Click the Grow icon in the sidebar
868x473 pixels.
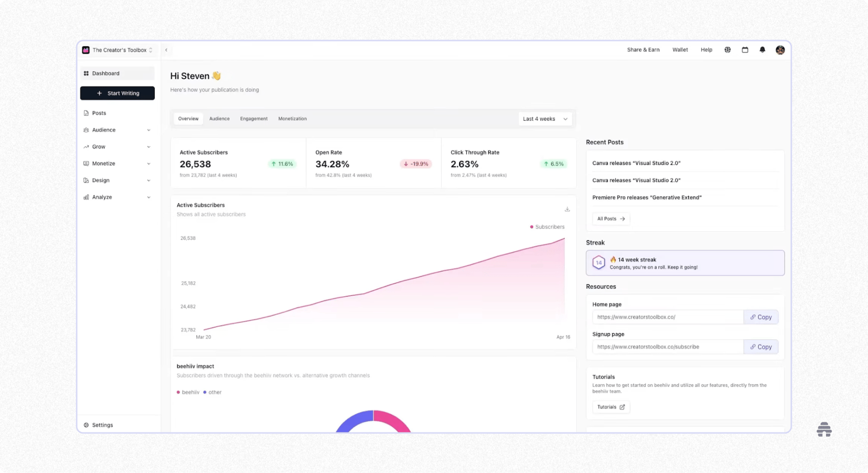click(86, 146)
